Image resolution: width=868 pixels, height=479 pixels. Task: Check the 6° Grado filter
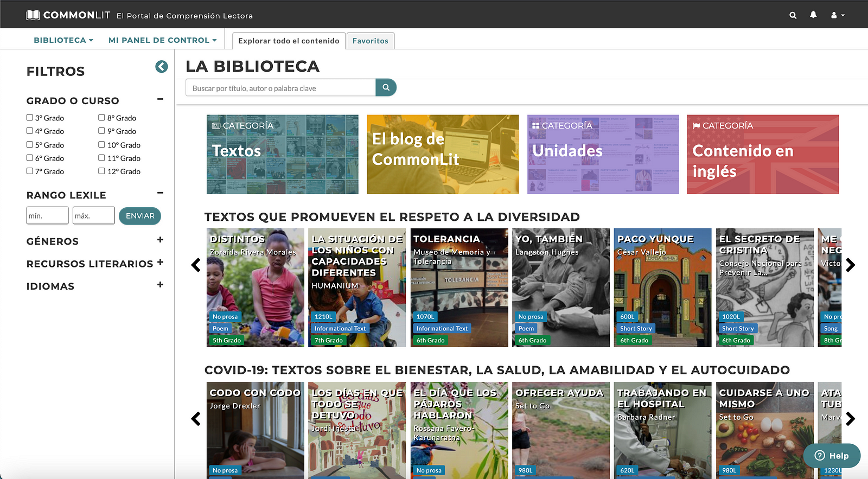(30, 158)
